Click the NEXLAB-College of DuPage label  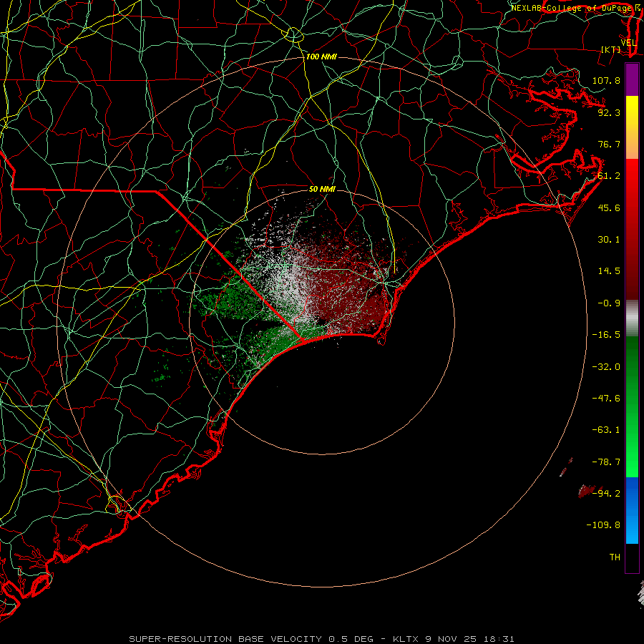click(571, 8)
